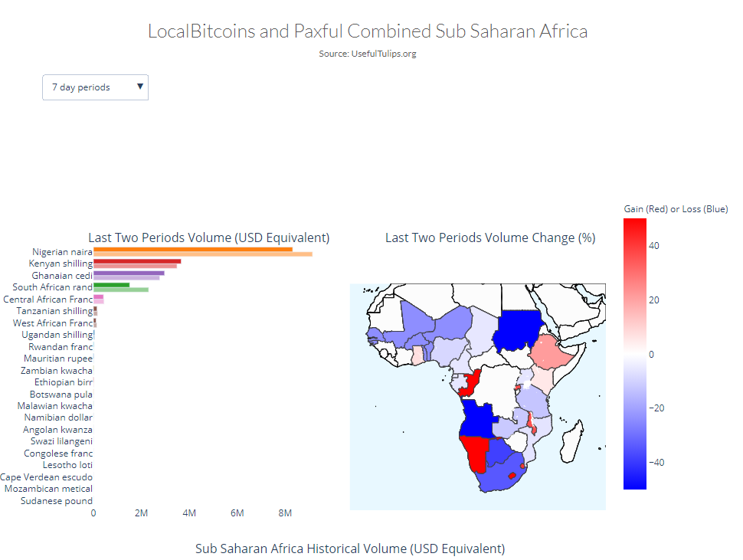
Task: Click Madagascar on the map
Action: point(573,441)
